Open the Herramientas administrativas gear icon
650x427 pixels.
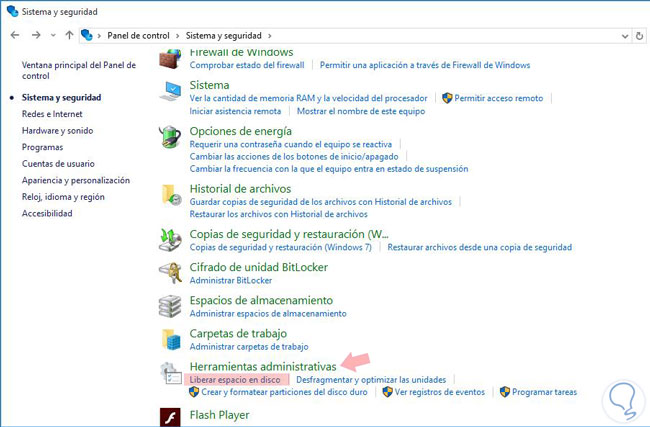[x=170, y=373]
